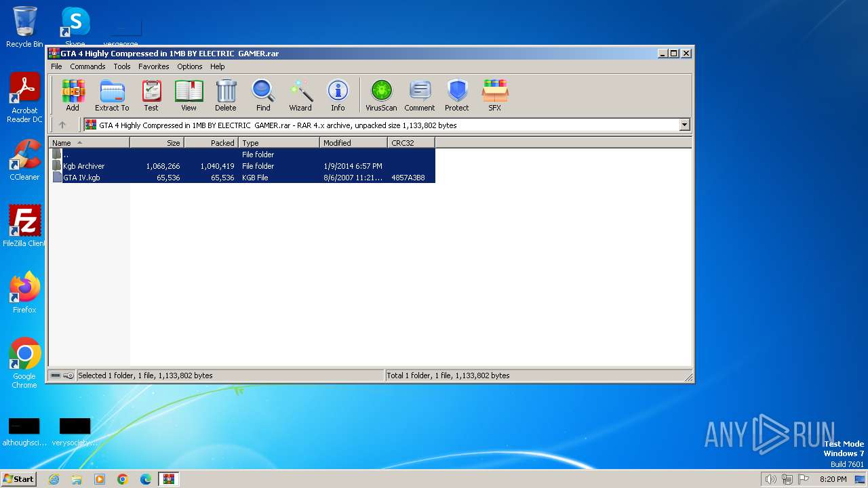Click the Protect archive icon
This screenshot has width=868, height=488.
point(457,95)
